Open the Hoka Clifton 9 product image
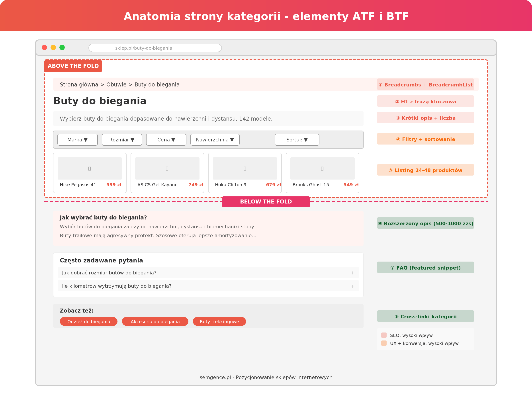532x399 pixels. (245, 168)
